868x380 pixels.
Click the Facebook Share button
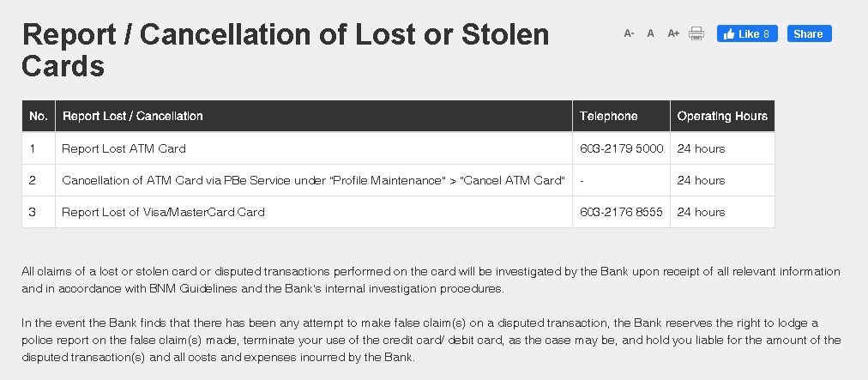[x=810, y=33]
